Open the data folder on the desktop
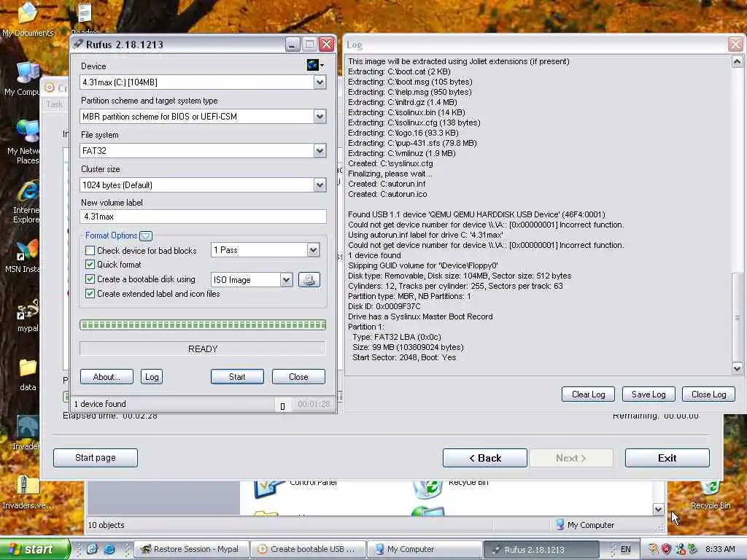 (x=28, y=374)
